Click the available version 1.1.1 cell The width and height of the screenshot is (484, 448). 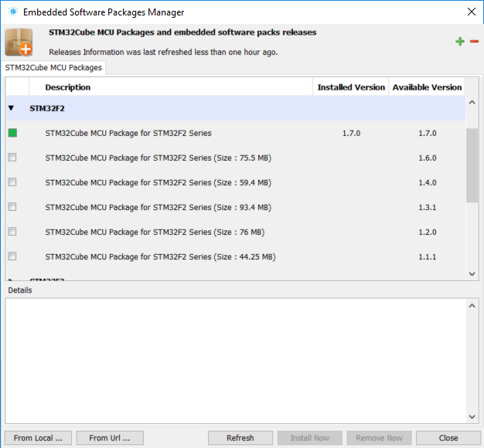(x=428, y=256)
